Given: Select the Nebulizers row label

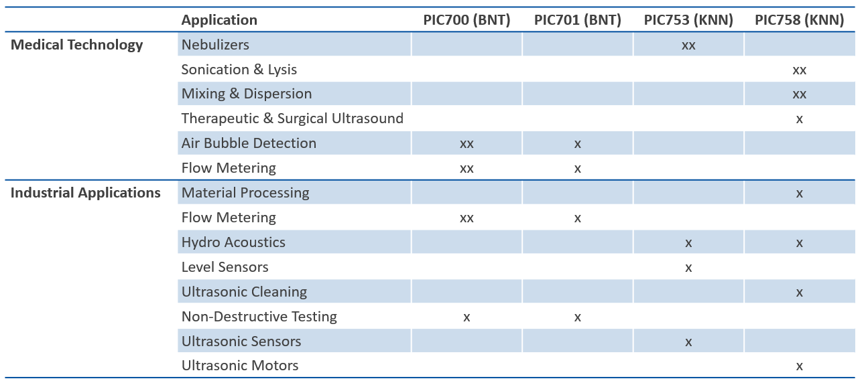Looking at the screenshot, I should pos(215,45).
